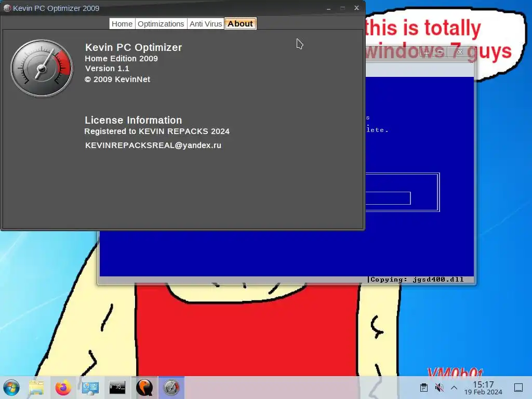Image resolution: width=532 pixels, height=399 pixels.
Task: Click Kevin PC Optimizer gauge taskbar icon
Action: (171, 388)
